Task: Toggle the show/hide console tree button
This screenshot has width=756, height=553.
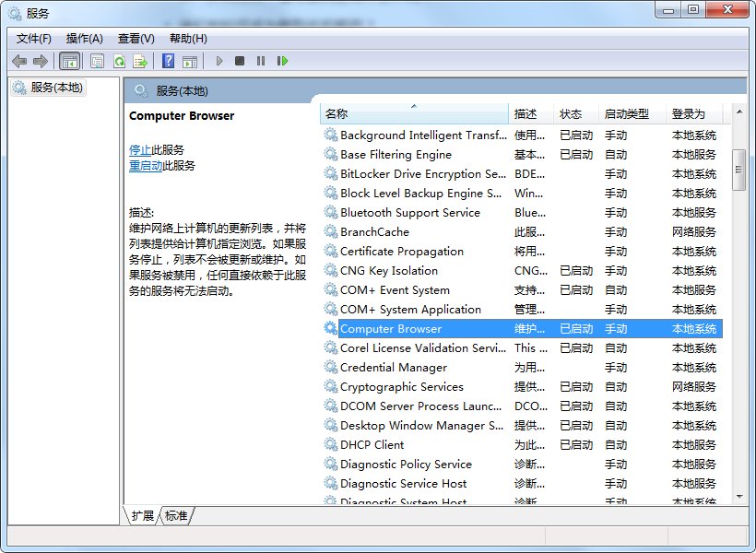Action: pyautogui.click(x=69, y=61)
